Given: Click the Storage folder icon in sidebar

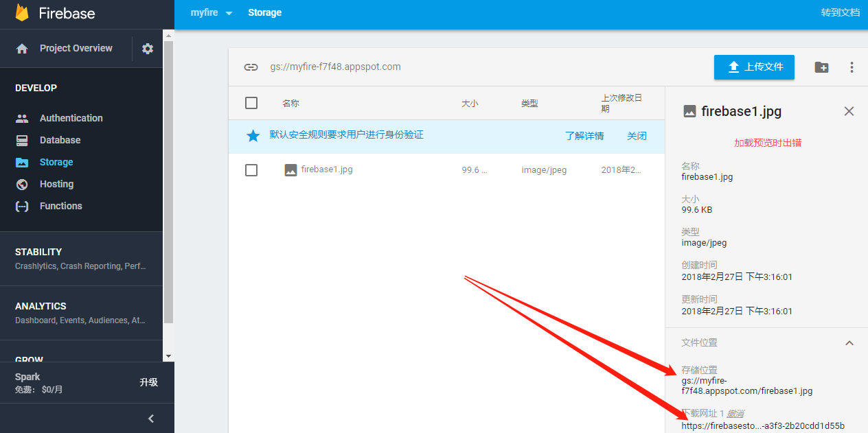Looking at the screenshot, I should tap(22, 163).
